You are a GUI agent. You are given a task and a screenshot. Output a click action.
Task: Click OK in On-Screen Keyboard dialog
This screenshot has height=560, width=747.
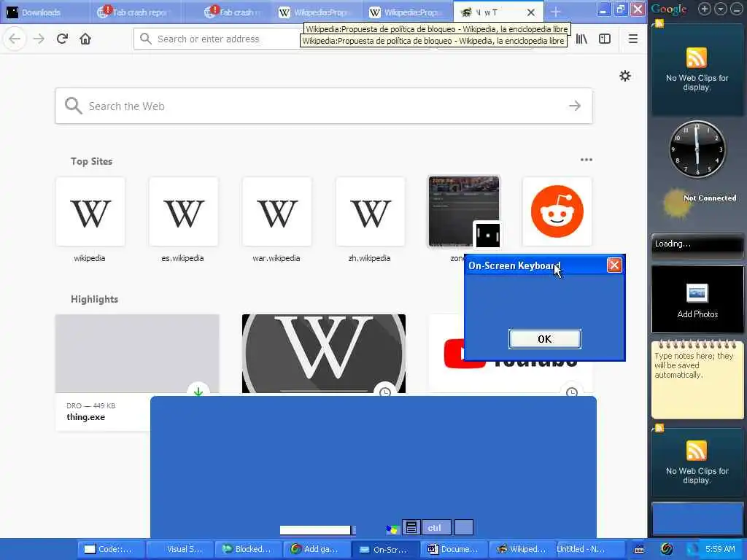click(544, 339)
